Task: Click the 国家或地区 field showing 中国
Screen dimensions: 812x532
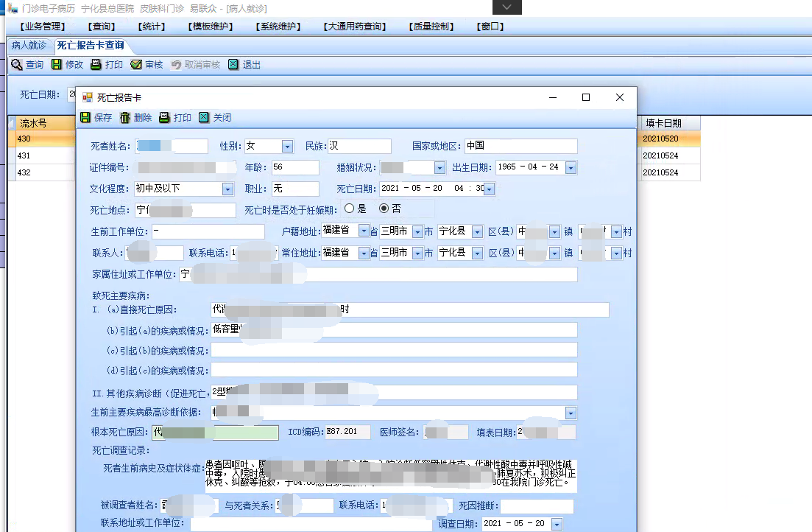Action: point(521,146)
